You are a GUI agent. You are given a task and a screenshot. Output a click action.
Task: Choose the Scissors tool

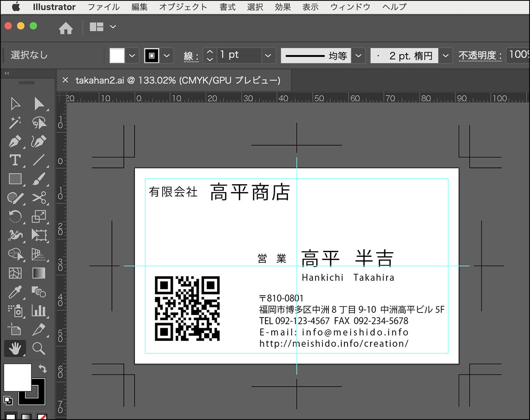pyautogui.click(x=39, y=198)
